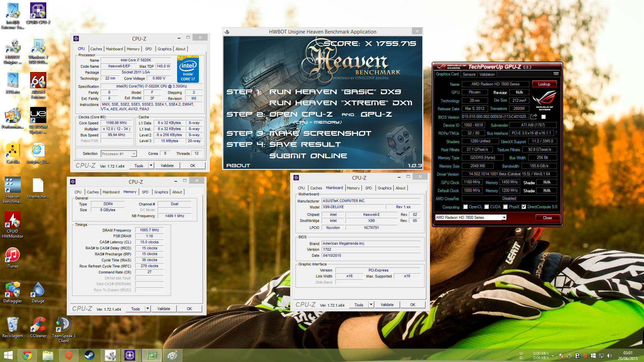Viewport: 644px width, 362px height.
Task: Open Tools dropdown arrow in CPU-Z Memory window
Action: tap(148, 309)
